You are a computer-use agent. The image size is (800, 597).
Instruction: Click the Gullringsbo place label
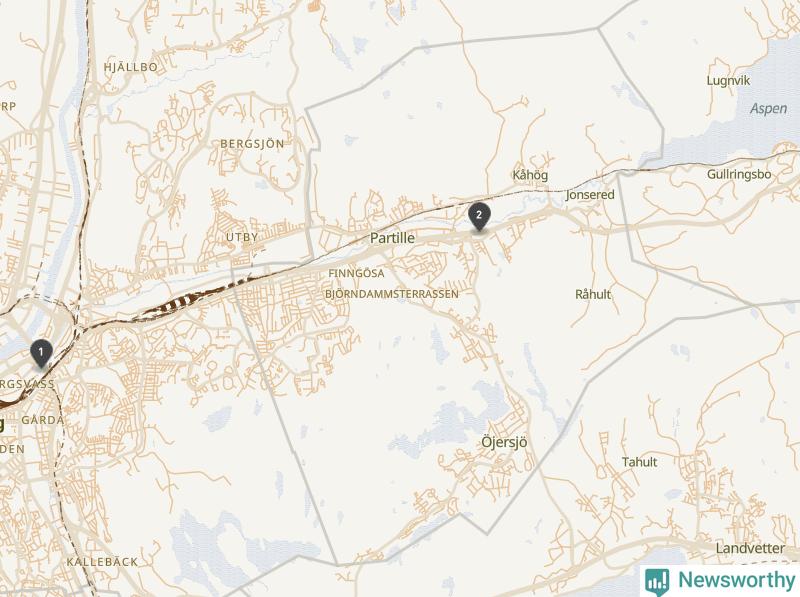pyautogui.click(x=739, y=175)
